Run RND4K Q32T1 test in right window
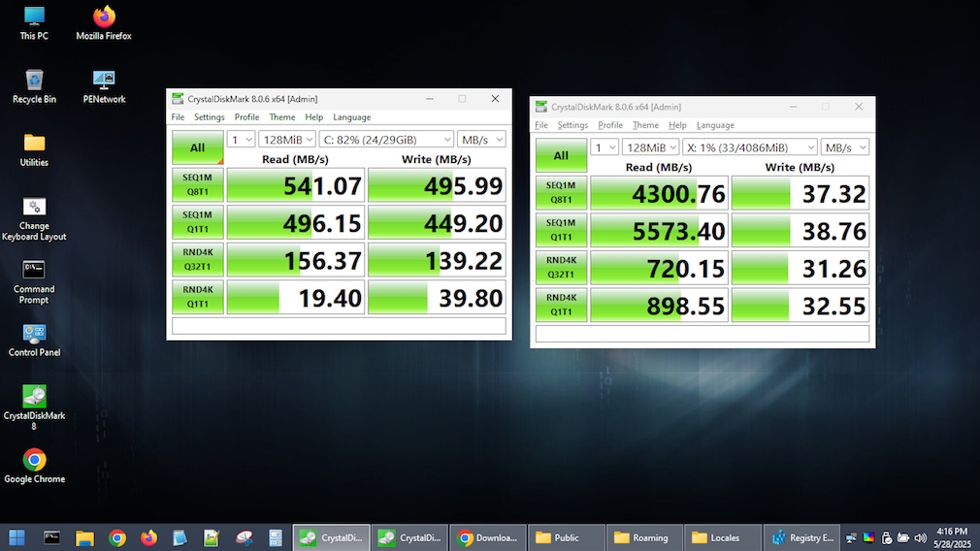Viewport: 980px width, 551px height. (x=561, y=268)
